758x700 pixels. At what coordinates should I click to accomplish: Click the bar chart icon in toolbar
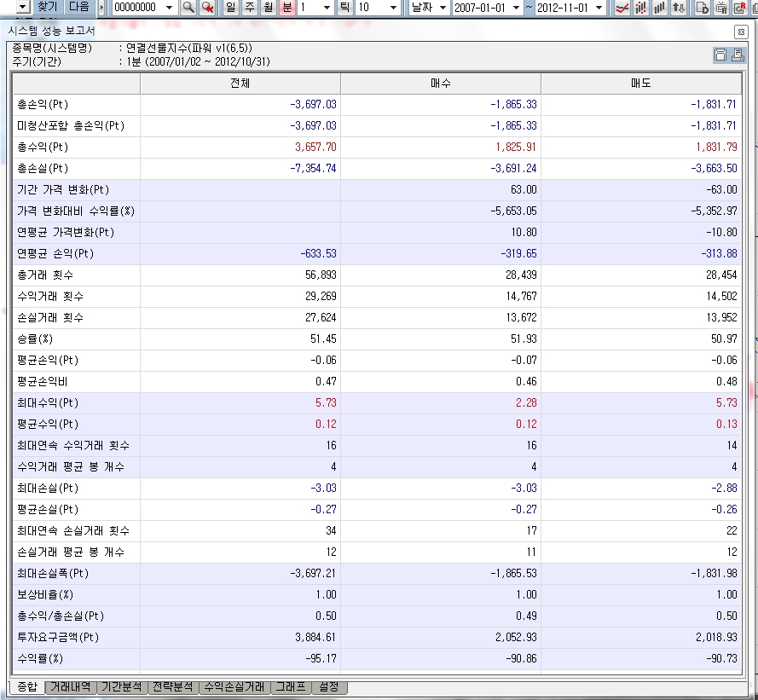pyautogui.click(x=660, y=8)
